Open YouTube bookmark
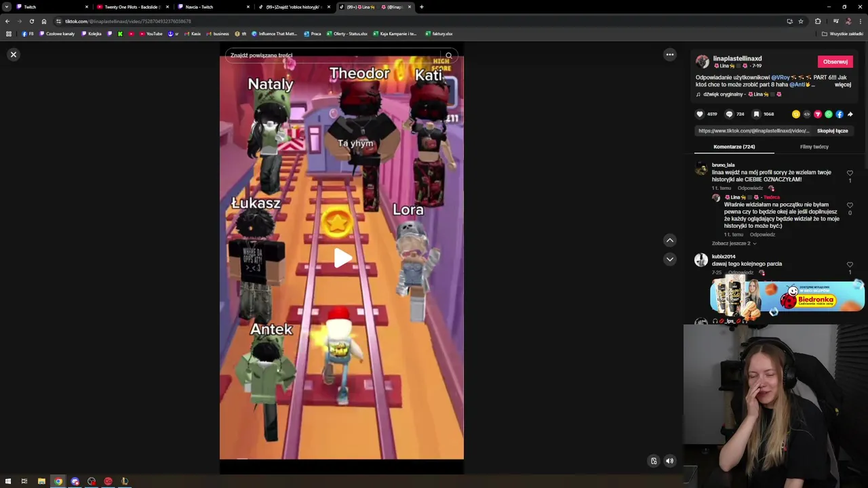The image size is (868, 488). 151,34
